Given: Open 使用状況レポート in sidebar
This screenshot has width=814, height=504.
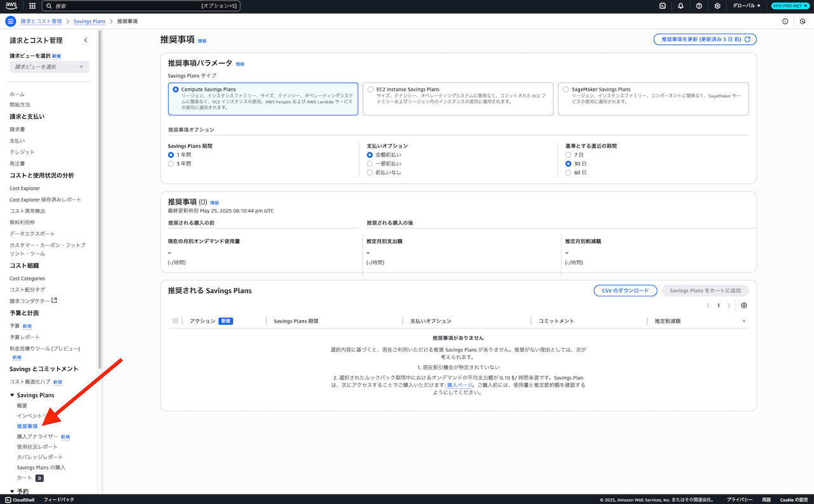Looking at the screenshot, I should pyautogui.click(x=37, y=447).
